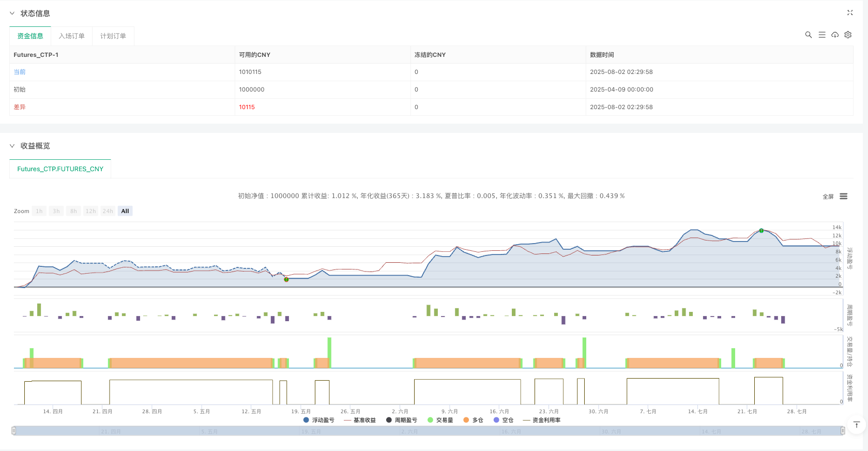Image resolution: width=868 pixels, height=451 pixels.
Task: Click the expand arrows icon in status panel corner
Action: tap(850, 12)
